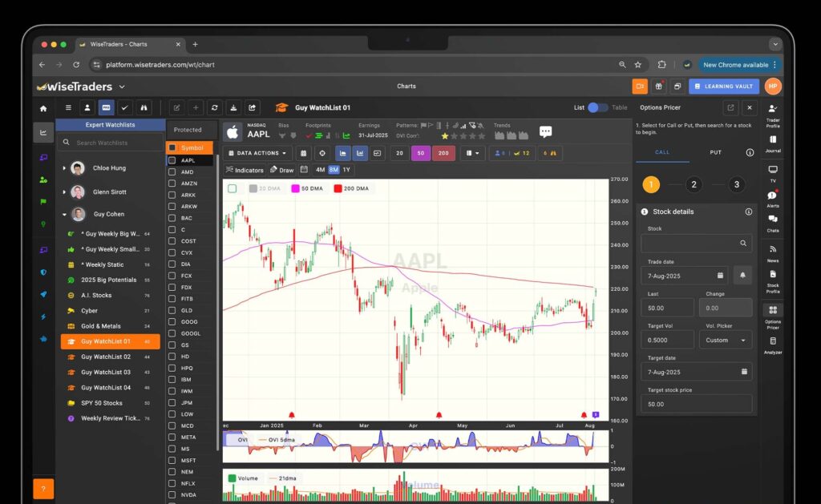This screenshot has height=504, width=821.
Task: Expand Chloe Hung's watchlists
Action: [x=64, y=168]
